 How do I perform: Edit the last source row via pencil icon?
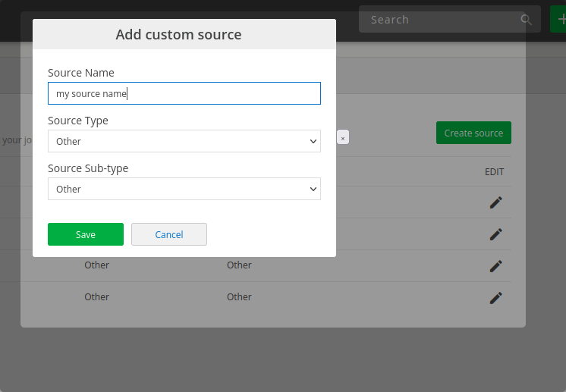click(x=495, y=298)
